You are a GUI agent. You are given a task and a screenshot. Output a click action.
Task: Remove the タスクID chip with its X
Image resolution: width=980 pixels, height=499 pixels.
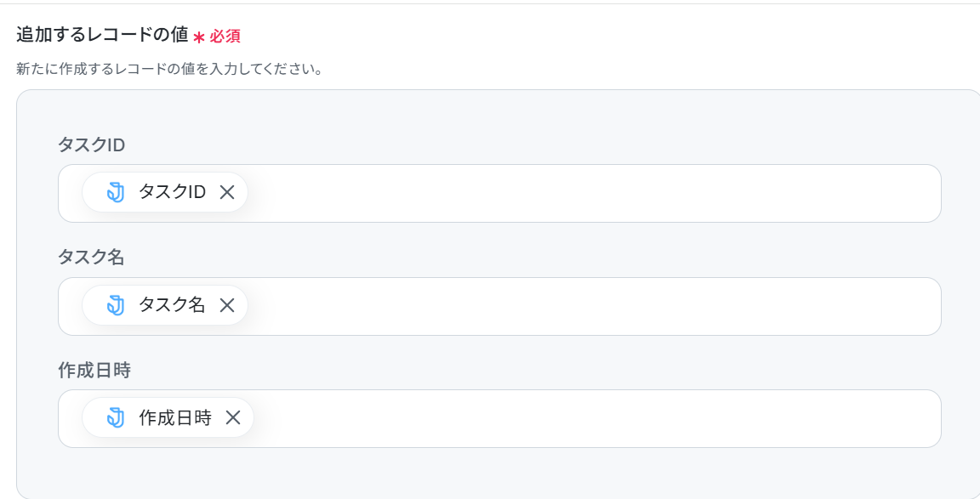tap(227, 192)
